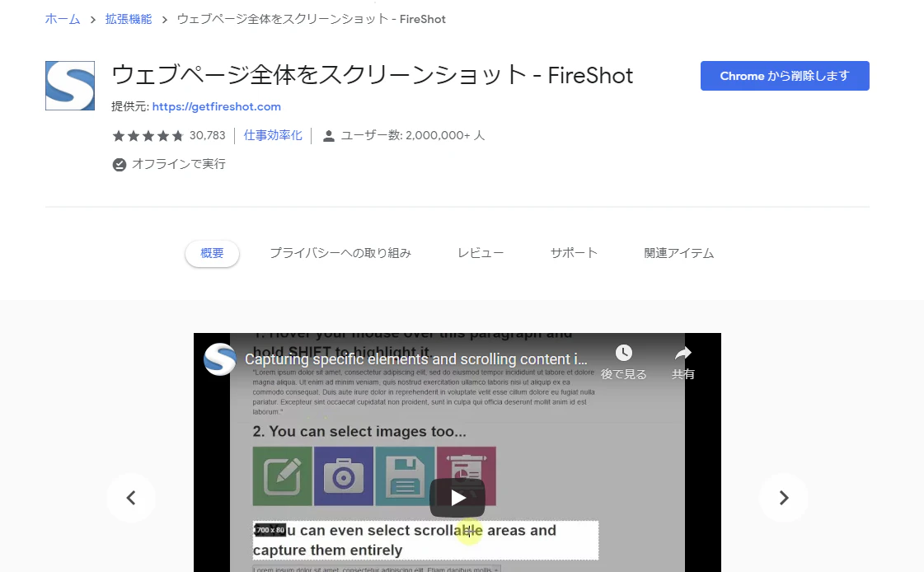Click the Chrome から削除します button
The width and height of the screenshot is (924, 572).
pos(785,76)
